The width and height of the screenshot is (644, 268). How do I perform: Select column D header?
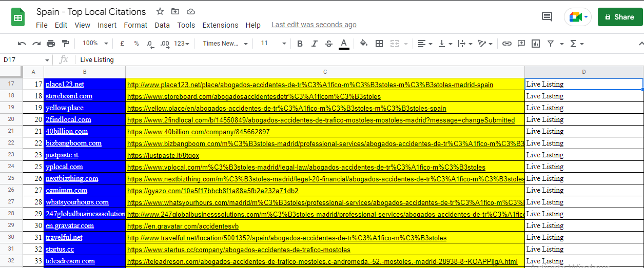(x=584, y=72)
